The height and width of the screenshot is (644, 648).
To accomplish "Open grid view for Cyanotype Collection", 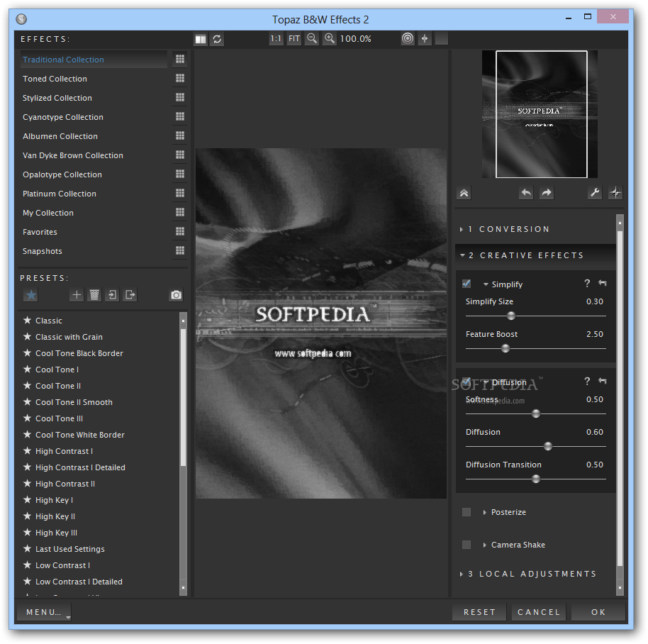I will click(x=180, y=116).
